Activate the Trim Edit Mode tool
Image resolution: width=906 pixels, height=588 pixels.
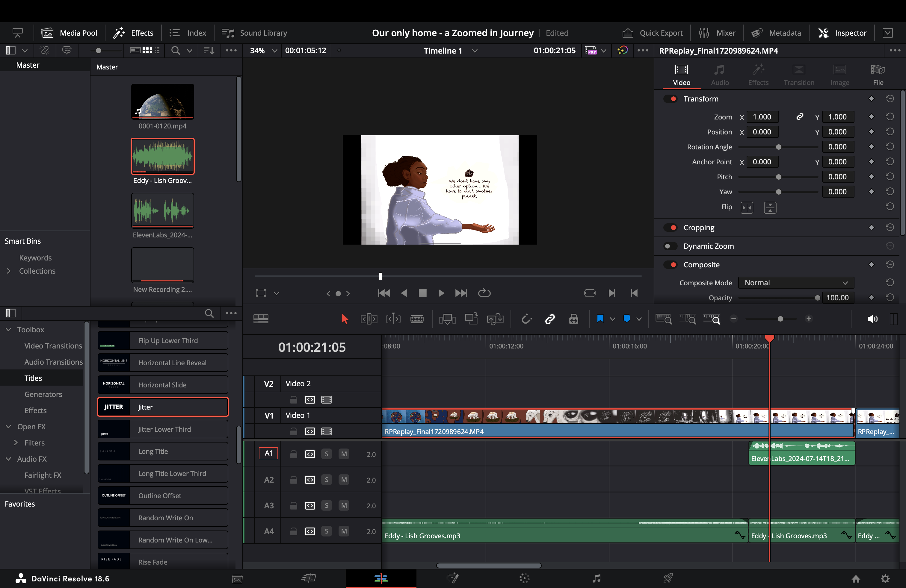click(x=369, y=319)
